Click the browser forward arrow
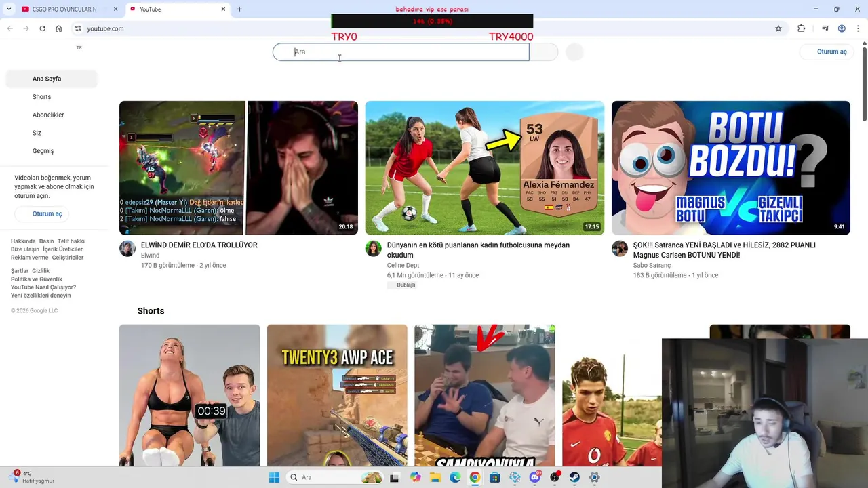868x488 pixels. (26, 28)
